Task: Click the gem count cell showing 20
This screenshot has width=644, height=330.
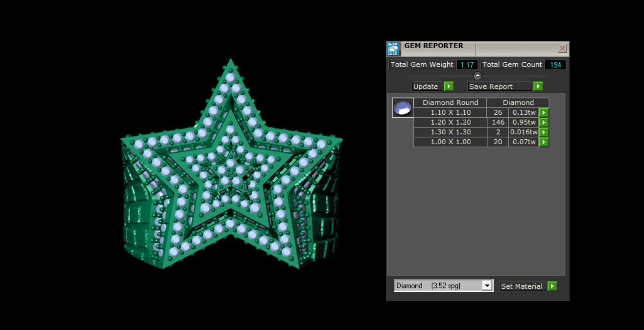Action: pos(498,142)
